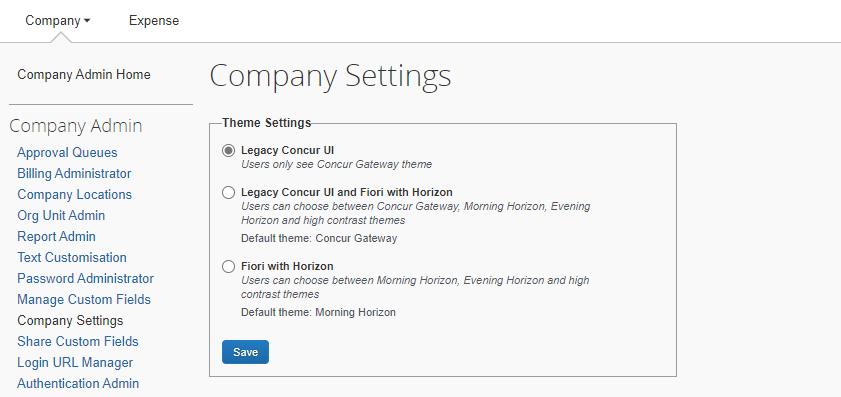
Task: Select the Legacy Concur UI radio button
Action: point(228,151)
